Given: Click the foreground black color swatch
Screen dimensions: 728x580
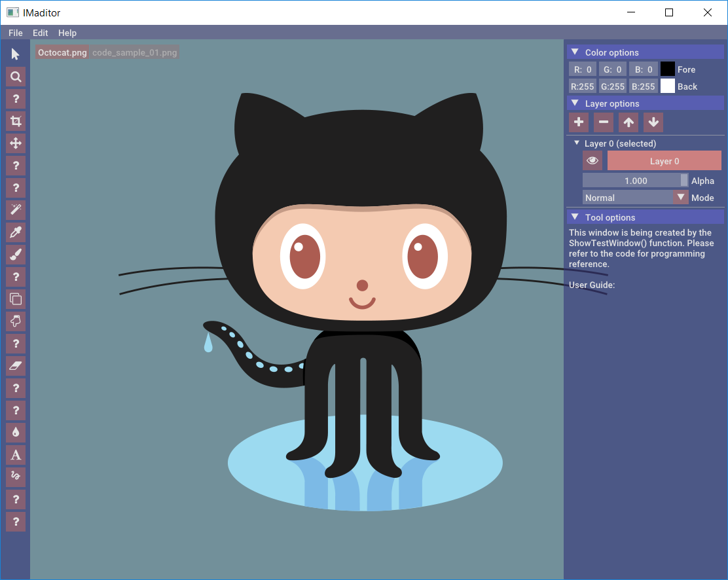Looking at the screenshot, I should coord(668,69).
